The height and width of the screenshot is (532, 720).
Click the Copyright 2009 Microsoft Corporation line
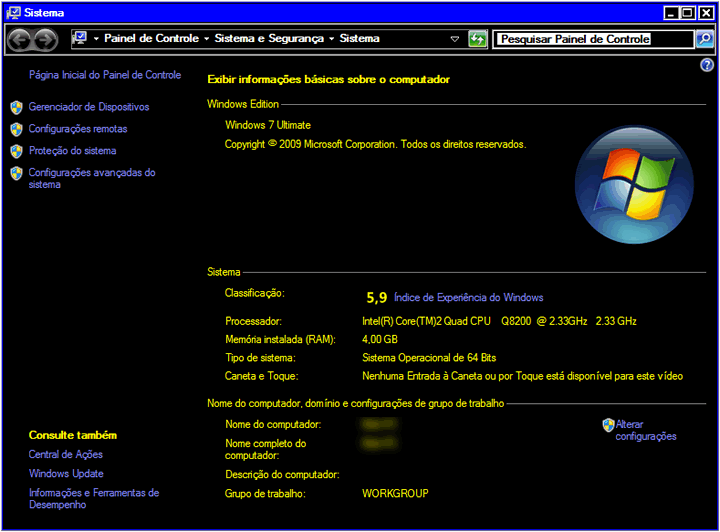(x=375, y=144)
